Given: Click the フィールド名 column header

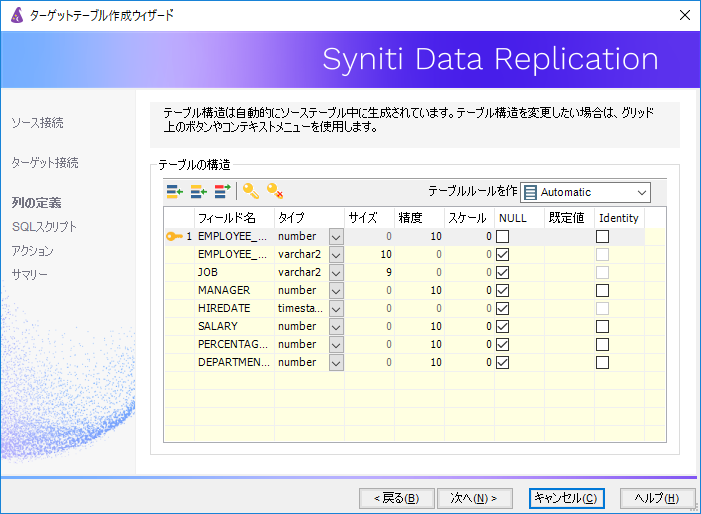Looking at the screenshot, I should point(234,218).
